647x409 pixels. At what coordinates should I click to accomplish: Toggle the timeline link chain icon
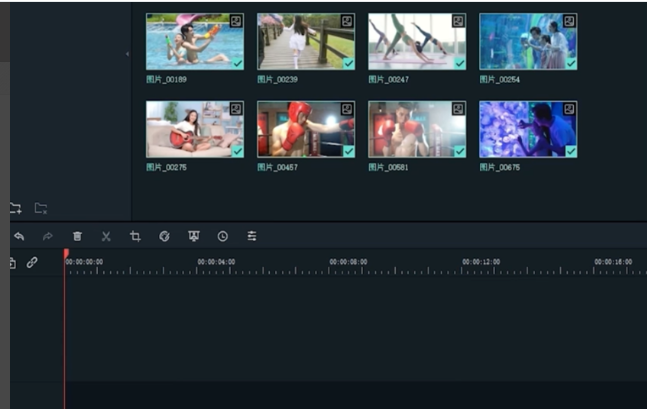click(x=32, y=262)
